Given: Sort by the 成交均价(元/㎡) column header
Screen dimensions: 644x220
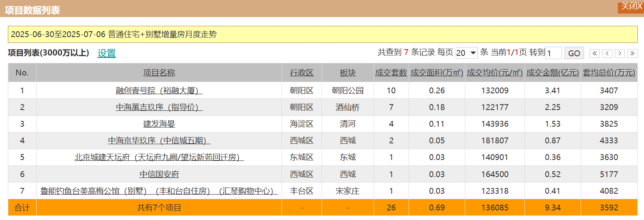Looking at the screenshot, I should 495,72.
